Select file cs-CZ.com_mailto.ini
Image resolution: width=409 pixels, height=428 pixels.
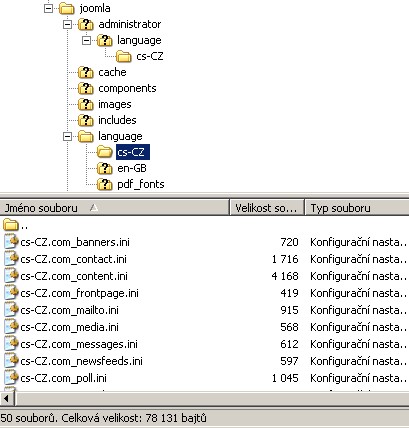(x=69, y=310)
